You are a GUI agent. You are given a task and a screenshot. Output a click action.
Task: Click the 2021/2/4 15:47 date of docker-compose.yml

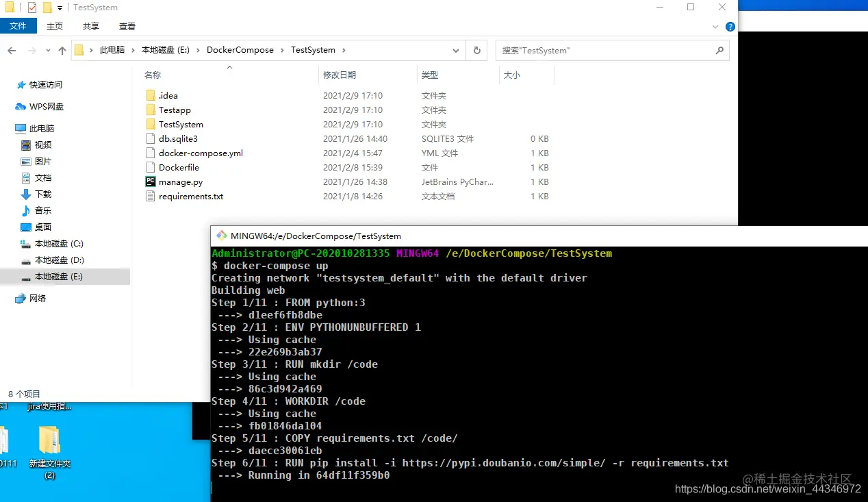pos(353,153)
